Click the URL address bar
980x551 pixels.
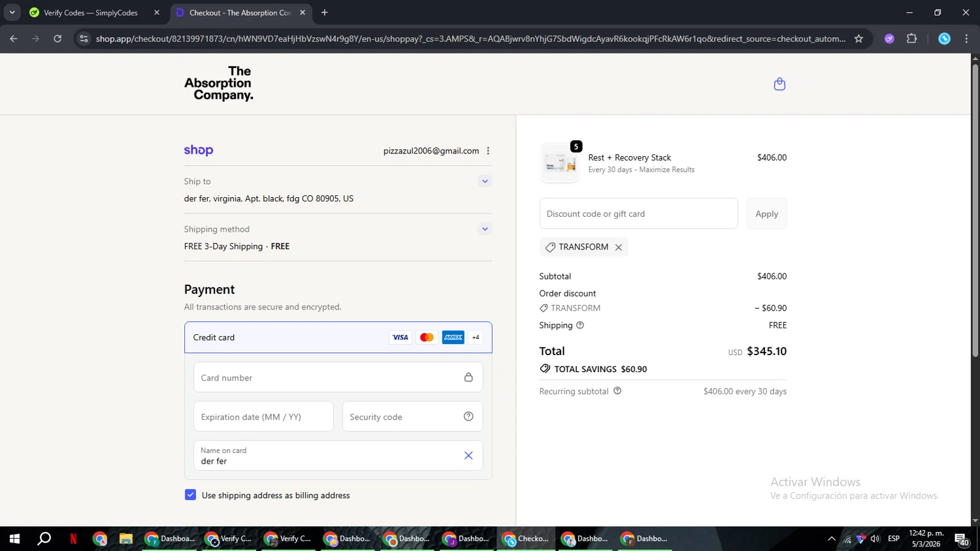470,39
